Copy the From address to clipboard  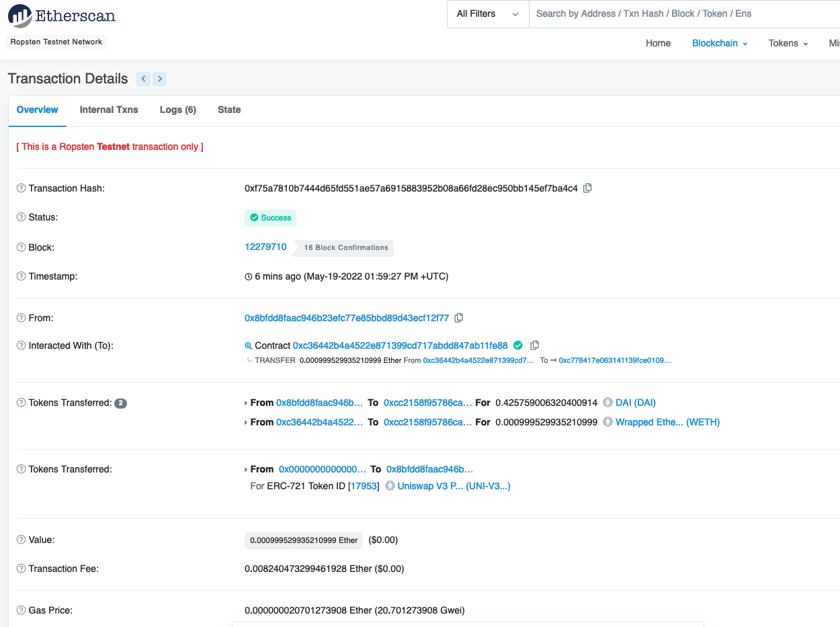click(x=459, y=318)
